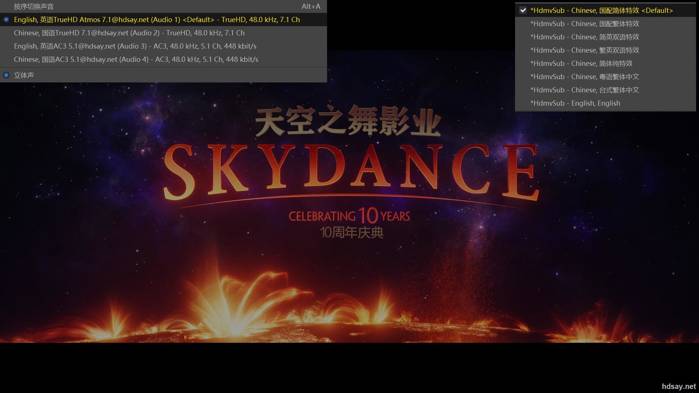699x393 pixels.
Task: Choose '按序切换声音' audio cycle entry
Action: [x=163, y=6]
